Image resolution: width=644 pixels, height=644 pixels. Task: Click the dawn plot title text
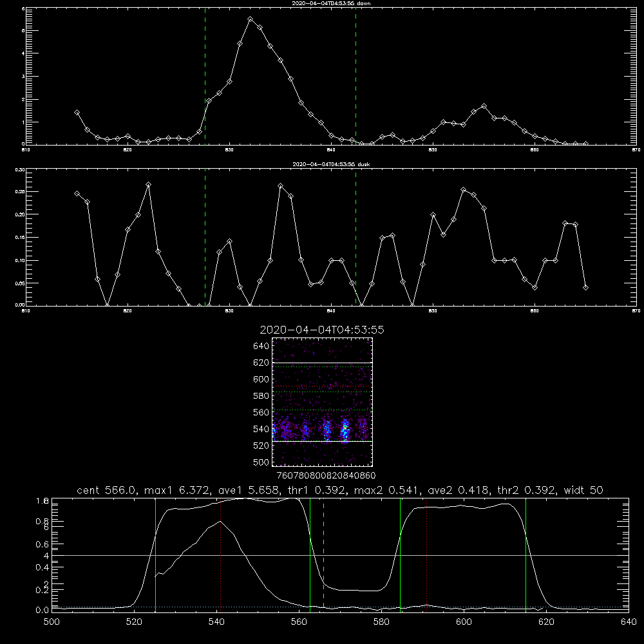tap(331, 3)
